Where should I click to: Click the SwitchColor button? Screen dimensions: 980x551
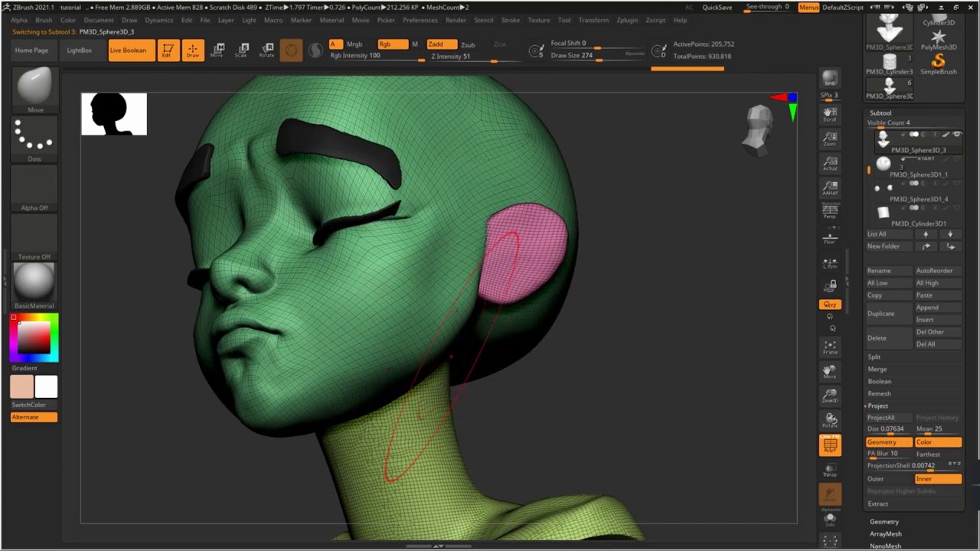(28, 404)
